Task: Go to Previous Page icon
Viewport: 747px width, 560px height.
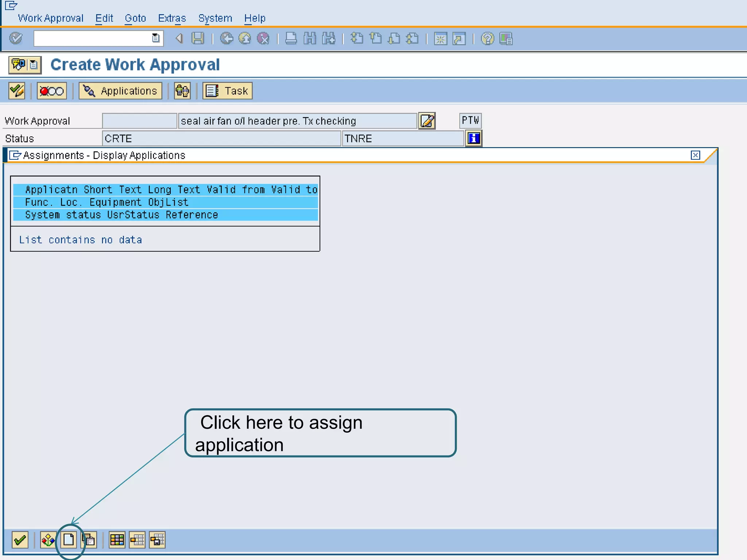Action: point(375,38)
